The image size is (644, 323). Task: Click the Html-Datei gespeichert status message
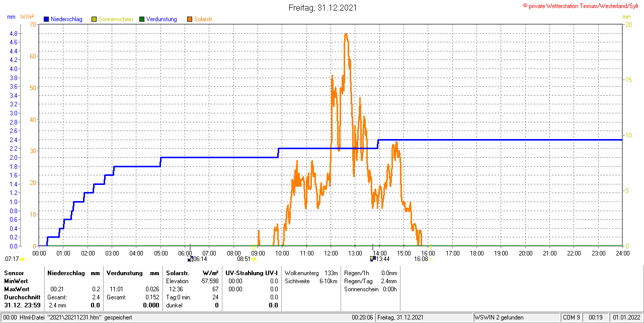point(75,317)
